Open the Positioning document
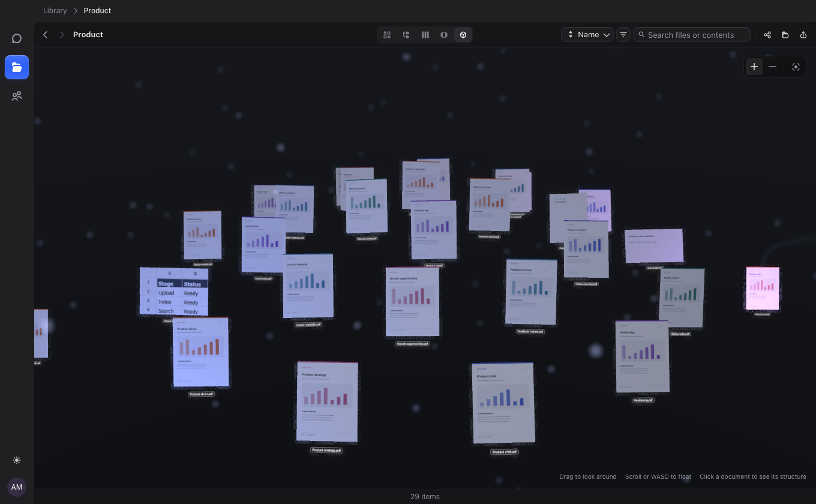This screenshot has width=816, height=504. (642, 356)
